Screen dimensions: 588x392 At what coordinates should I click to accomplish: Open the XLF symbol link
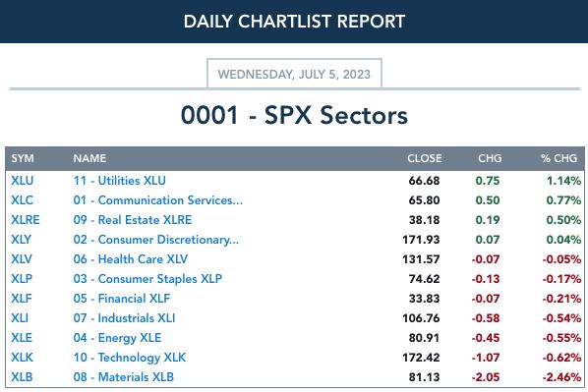pyautogui.click(x=22, y=299)
